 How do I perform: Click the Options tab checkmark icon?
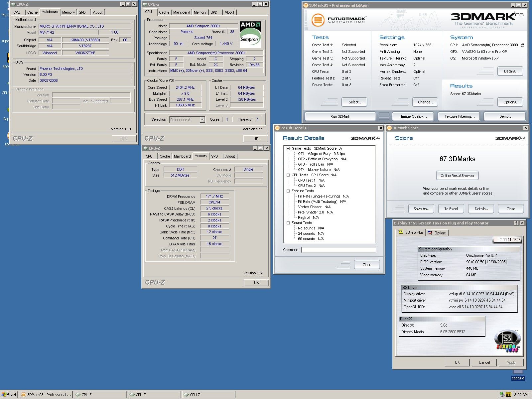pos(430,233)
